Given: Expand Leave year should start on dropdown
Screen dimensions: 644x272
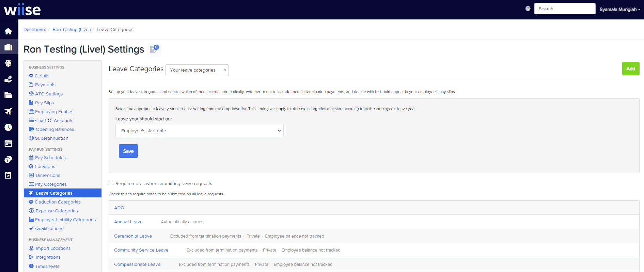Looking at the screenshot, I should tap(200, 131).
